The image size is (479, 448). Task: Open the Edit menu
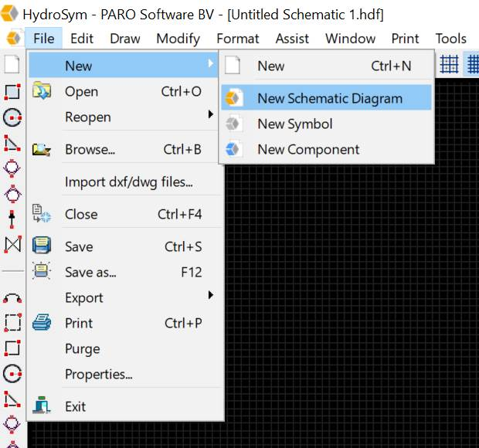[x=82, y=39]
